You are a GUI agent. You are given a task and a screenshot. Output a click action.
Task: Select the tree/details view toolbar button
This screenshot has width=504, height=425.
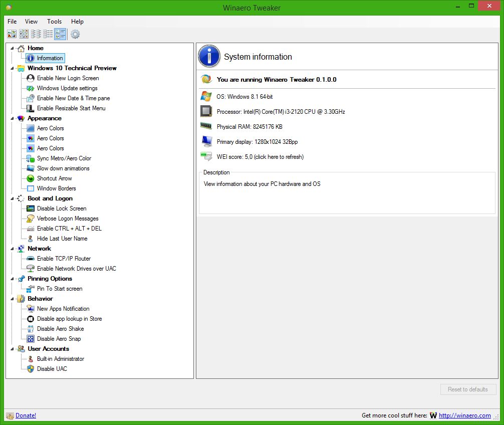(x=60, y=34)
